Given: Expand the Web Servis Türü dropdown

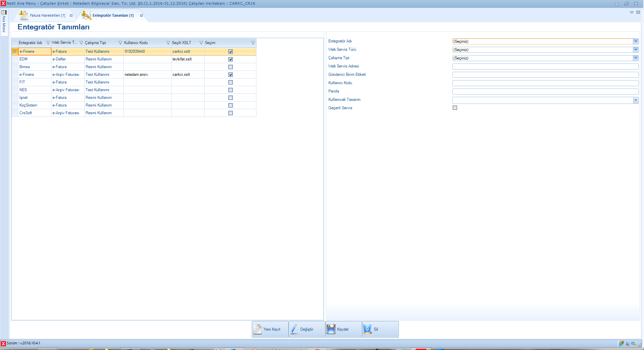Looking at the screenshot, I should pyautogui.click(x=636, y=50).
